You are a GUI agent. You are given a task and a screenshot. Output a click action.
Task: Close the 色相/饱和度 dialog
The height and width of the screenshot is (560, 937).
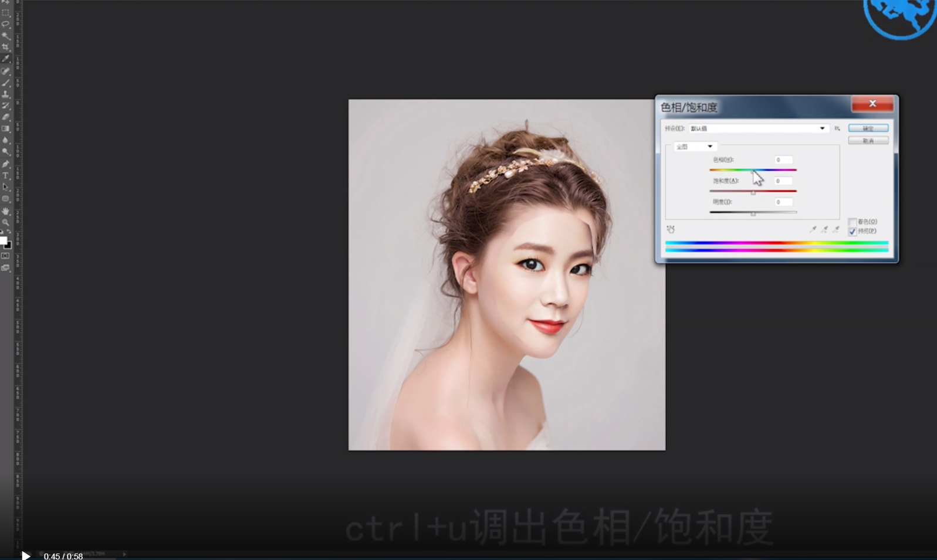[x=872, y=104]
